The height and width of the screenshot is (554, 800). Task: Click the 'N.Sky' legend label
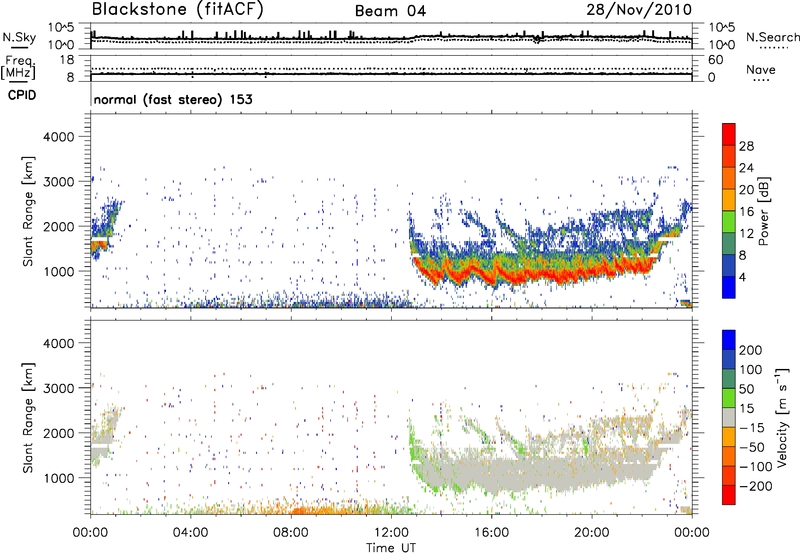click(19, 37)
